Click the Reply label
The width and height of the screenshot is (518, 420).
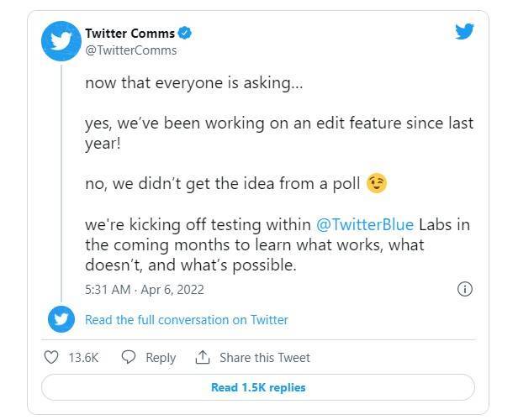pyautogui.click(x=160, y=357)
